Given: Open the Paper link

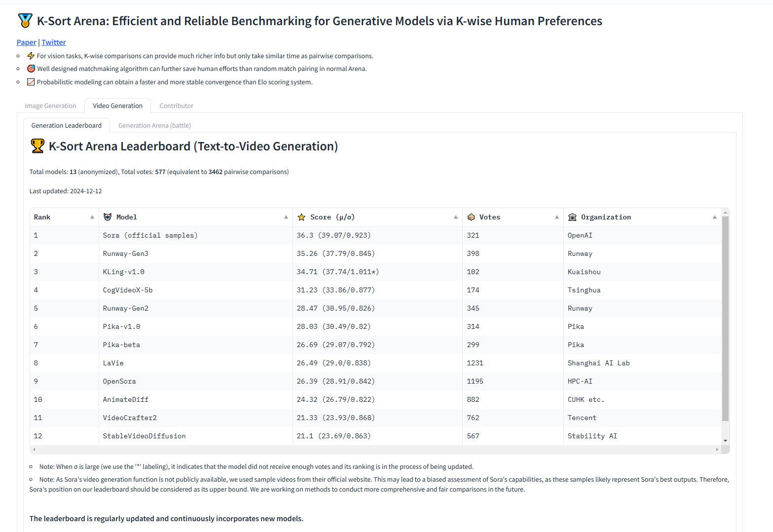Looking at the screenshot, I should (x=26, y=42).
